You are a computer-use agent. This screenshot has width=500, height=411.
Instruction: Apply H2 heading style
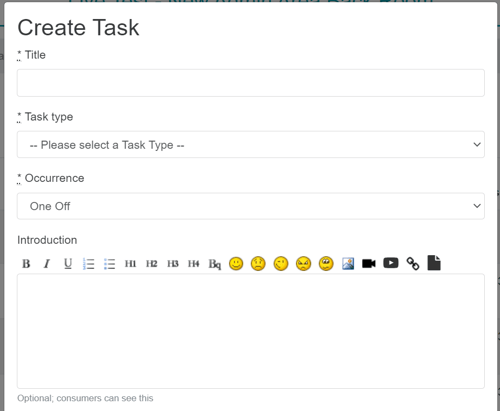click(151, 264)
